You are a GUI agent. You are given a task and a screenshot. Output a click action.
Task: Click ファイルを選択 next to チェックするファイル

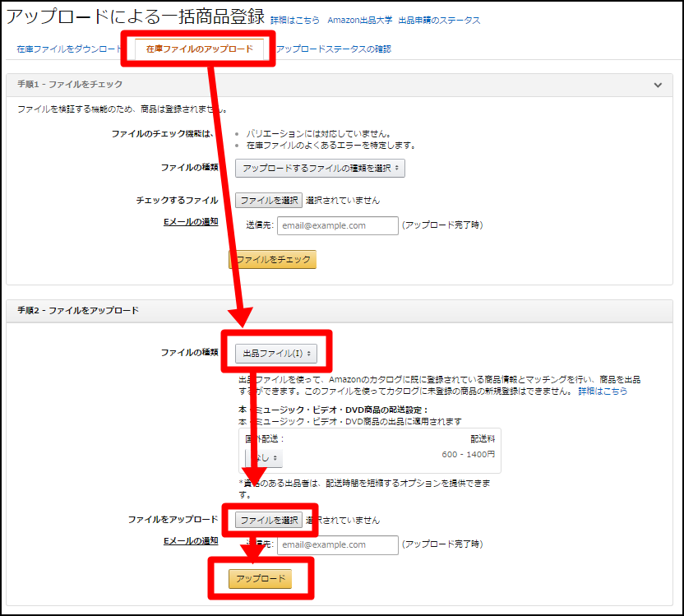pos(269,200)
